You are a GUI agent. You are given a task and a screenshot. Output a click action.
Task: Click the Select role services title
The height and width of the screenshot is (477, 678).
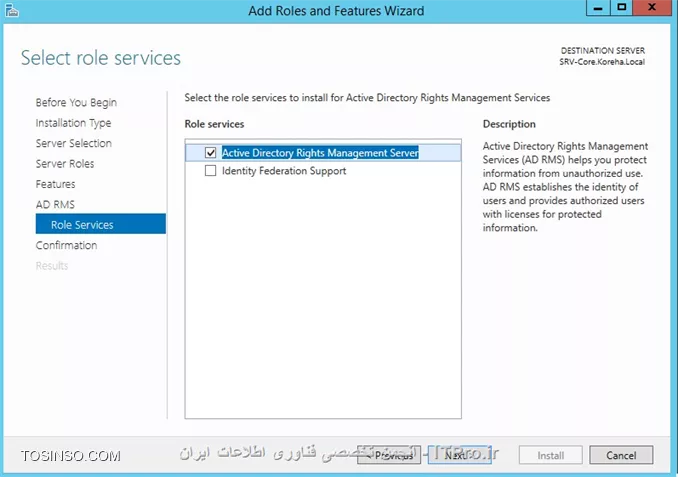pyautogui.click(x=101, y=58)
